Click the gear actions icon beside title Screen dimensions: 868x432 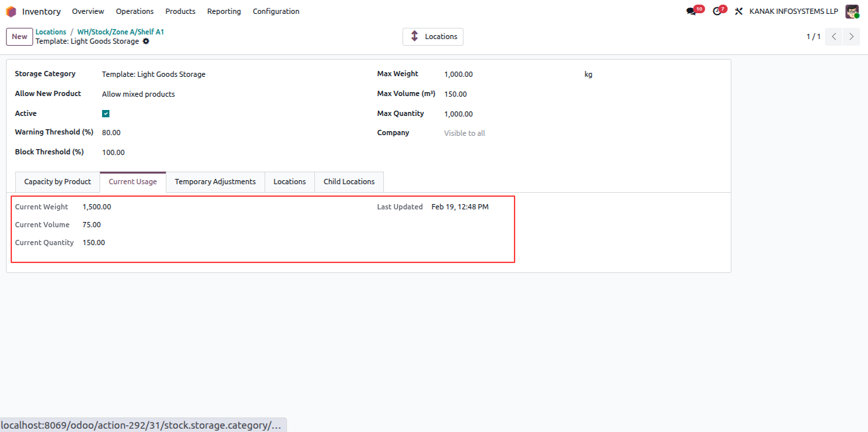click(x=146, y=41)
